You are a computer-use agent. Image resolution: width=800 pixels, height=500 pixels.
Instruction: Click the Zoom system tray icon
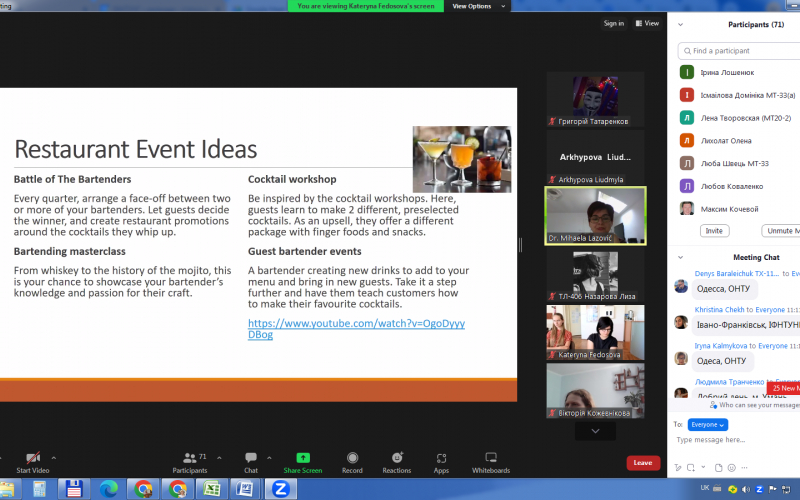(759, 489)
